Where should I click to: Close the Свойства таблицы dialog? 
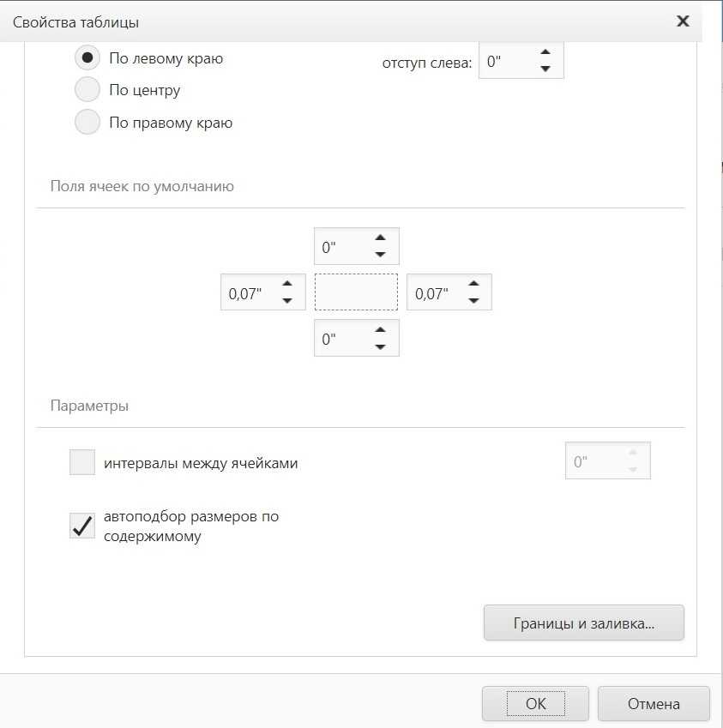tap(683, 21)
